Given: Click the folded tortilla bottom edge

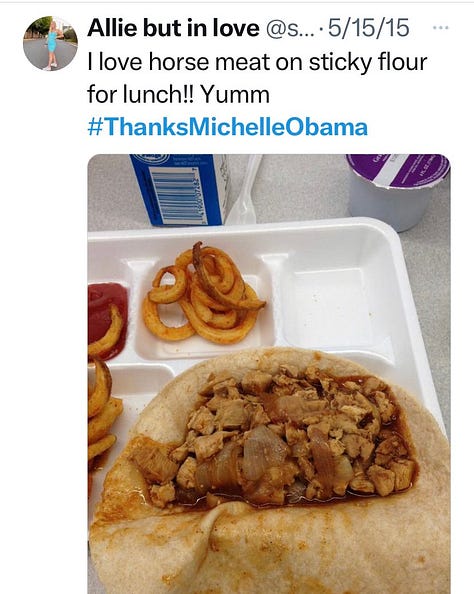Looking at the screenshot, I should coord(269,549).
